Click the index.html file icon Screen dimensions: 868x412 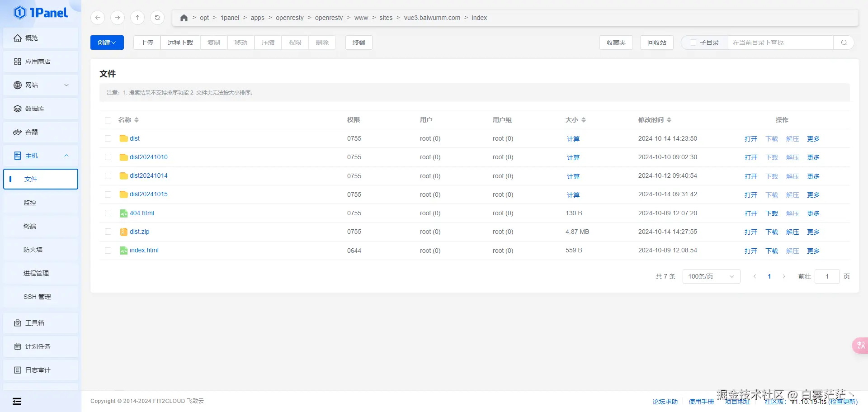coord(123,250)
